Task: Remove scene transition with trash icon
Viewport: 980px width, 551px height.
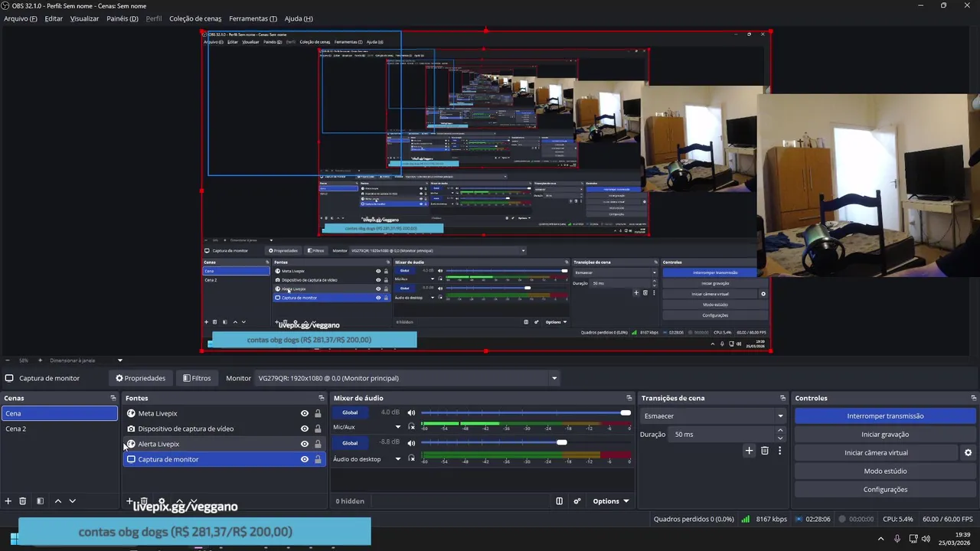Action: click(x=764, y=451)
